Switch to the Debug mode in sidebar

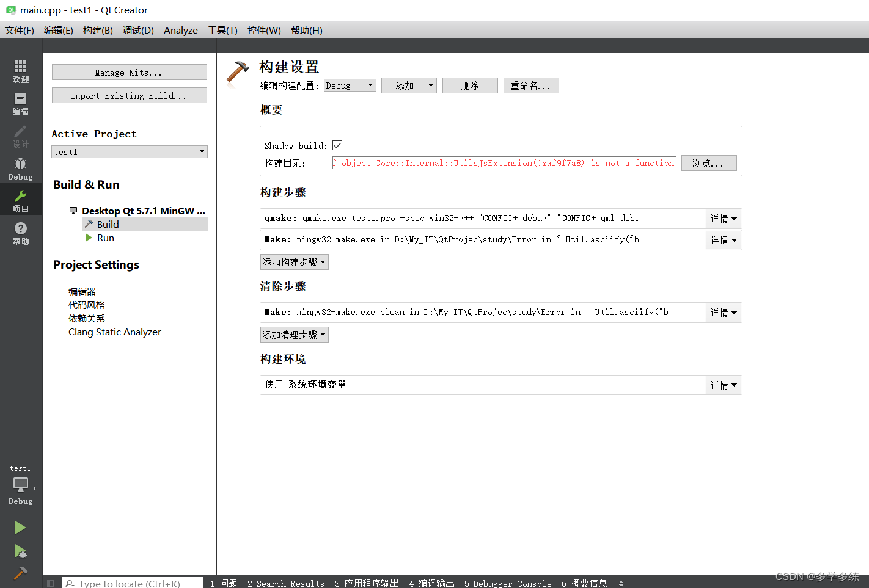(21, 169)
